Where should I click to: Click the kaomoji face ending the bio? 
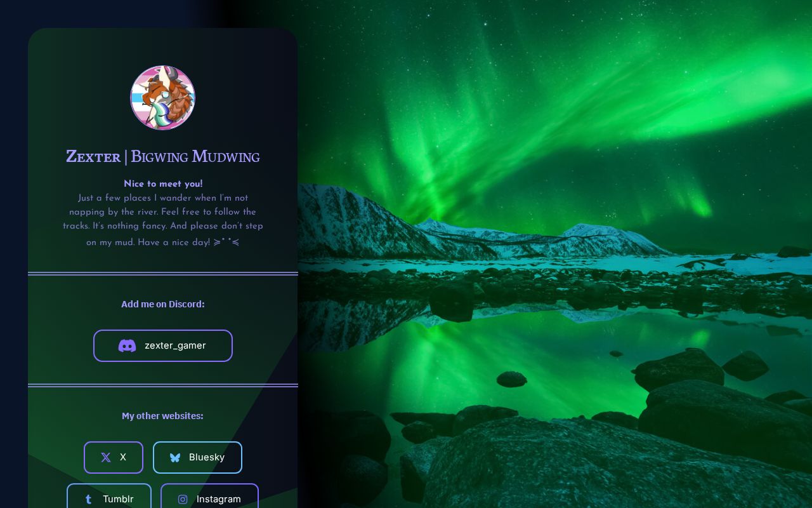click(x=226, y=242)
